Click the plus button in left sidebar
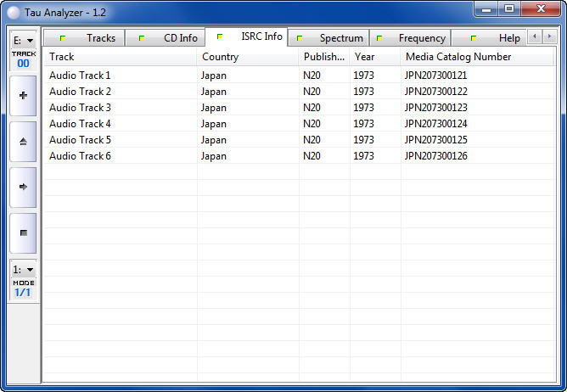The width and height of the screenshot is (567, 392). click(23, 96)
